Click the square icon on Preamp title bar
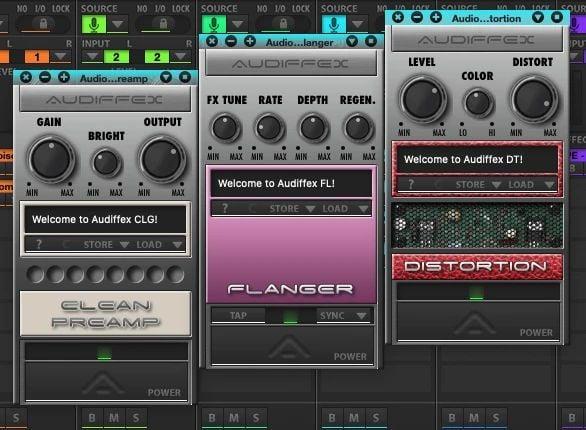This screenshot has width=586, height=430. pos(185,77)
